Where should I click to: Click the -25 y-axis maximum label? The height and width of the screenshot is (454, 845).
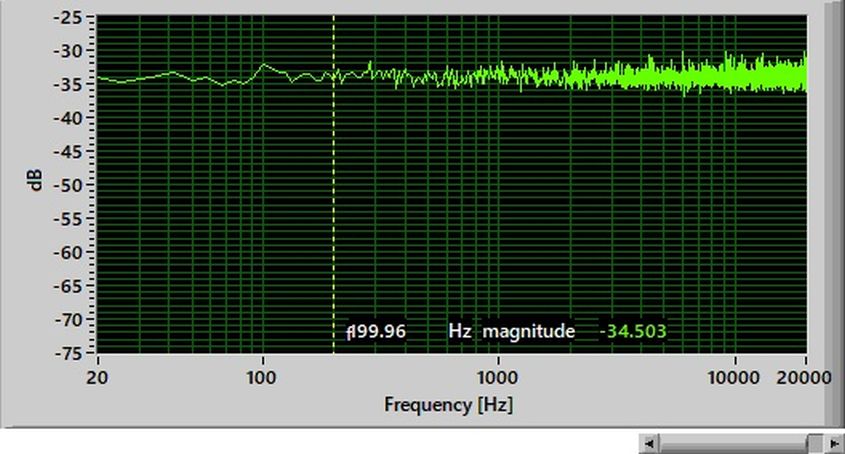(x=72, y=17)
